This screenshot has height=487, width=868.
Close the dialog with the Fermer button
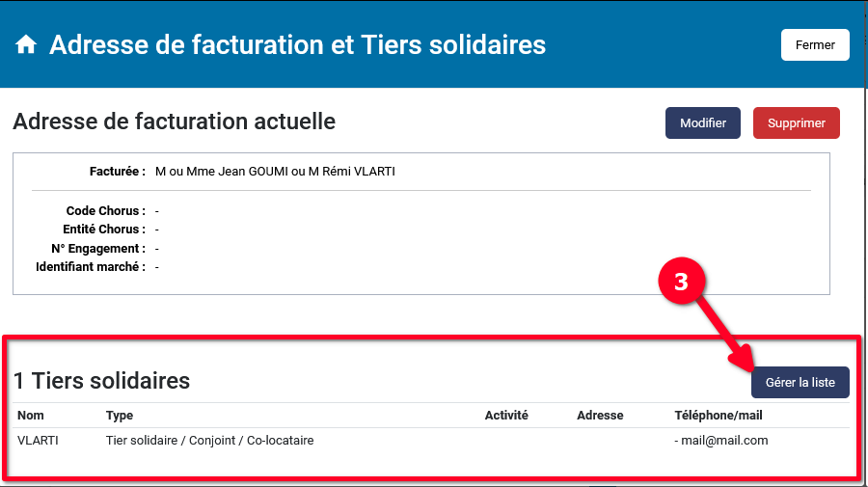814,45
